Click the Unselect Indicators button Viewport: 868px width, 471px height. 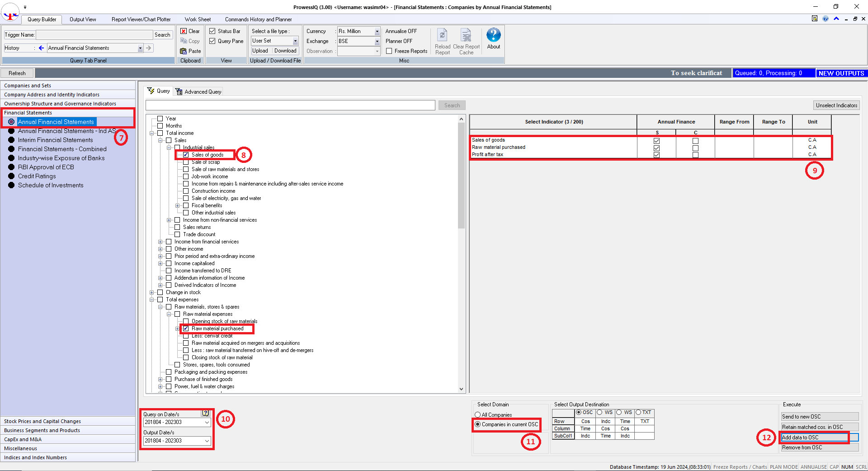[836, 105]
